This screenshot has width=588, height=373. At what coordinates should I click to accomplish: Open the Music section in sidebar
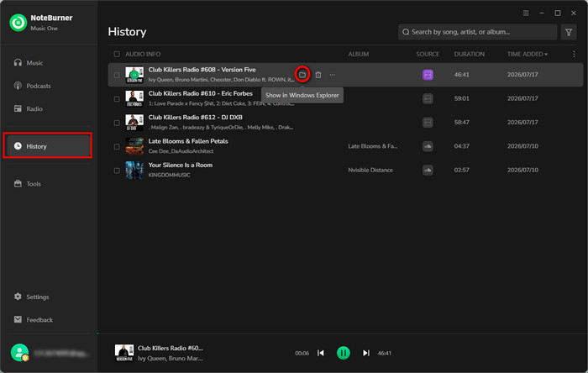47,63
